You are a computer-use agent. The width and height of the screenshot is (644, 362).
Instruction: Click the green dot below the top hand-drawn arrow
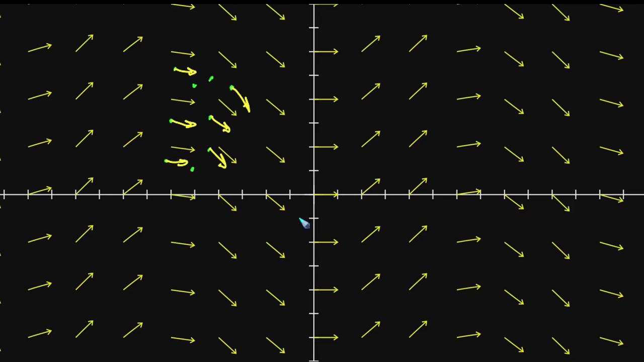[195, 86]
